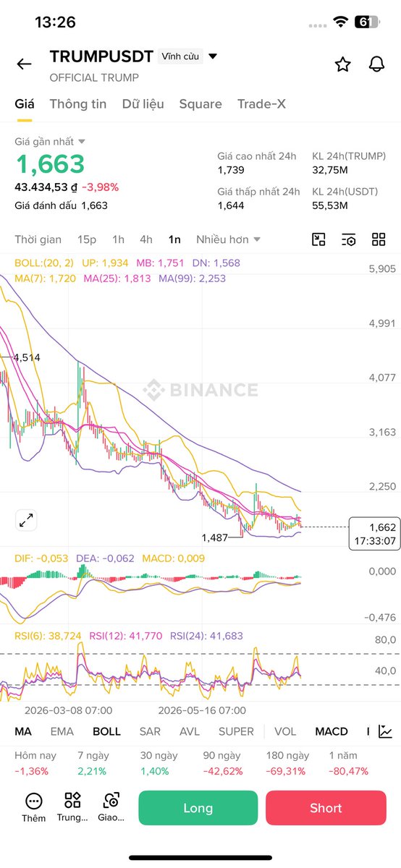Tap the RSI(24): 41,683 legend
This screenshot has width=401, height=868.
[x=207, y=636]
